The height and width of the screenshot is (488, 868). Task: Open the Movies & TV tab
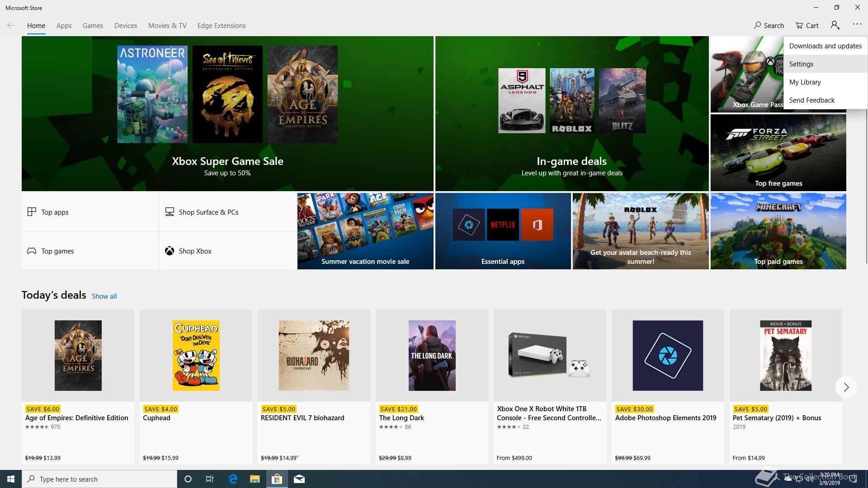[x=167, y=26]
